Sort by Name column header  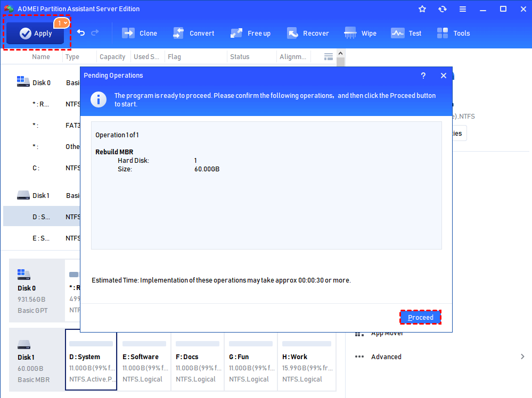pos(40,56)
